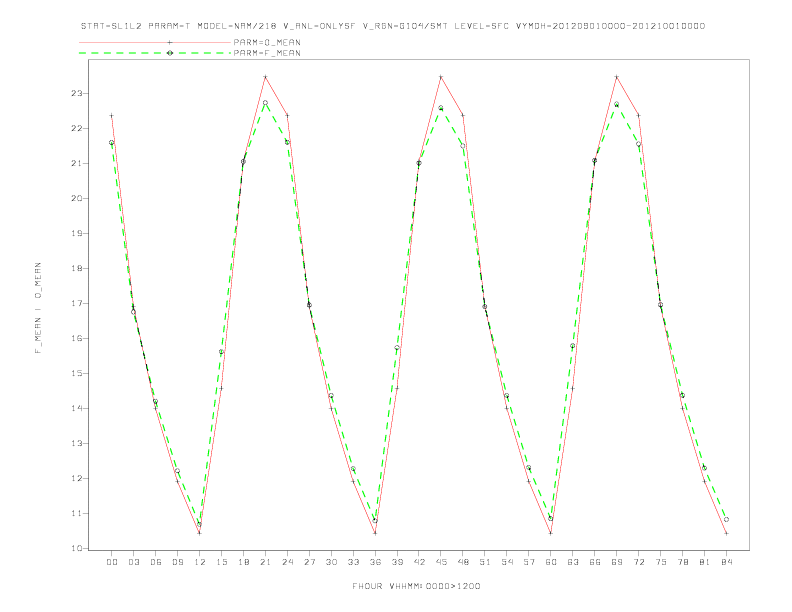Click O_MEAN peak marker above hour 69
Screen dimensions: 792x612
coord(617,77)
